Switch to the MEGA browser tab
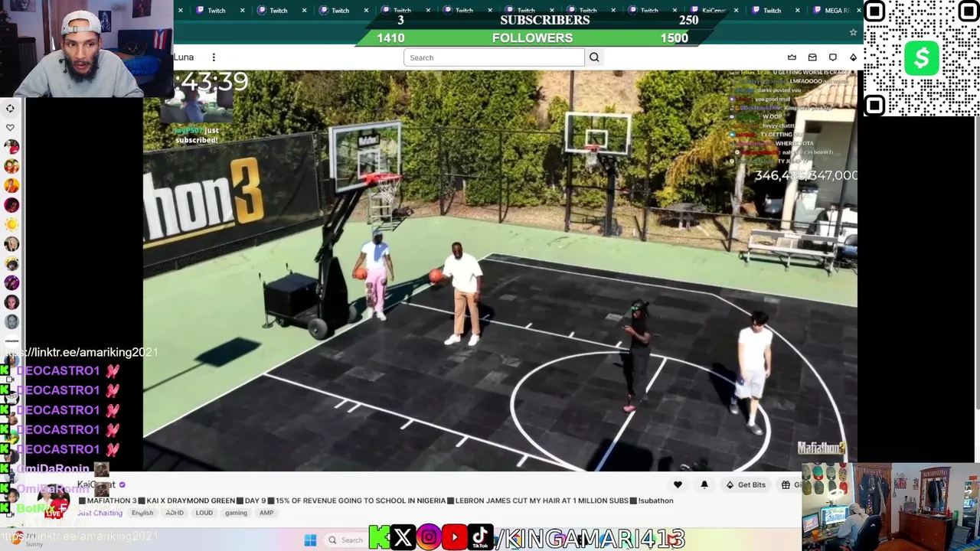 pyautogui.click(x=835, y=10)
